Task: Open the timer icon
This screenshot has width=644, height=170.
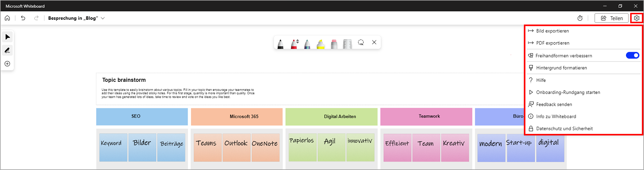Action: [580, 18]
